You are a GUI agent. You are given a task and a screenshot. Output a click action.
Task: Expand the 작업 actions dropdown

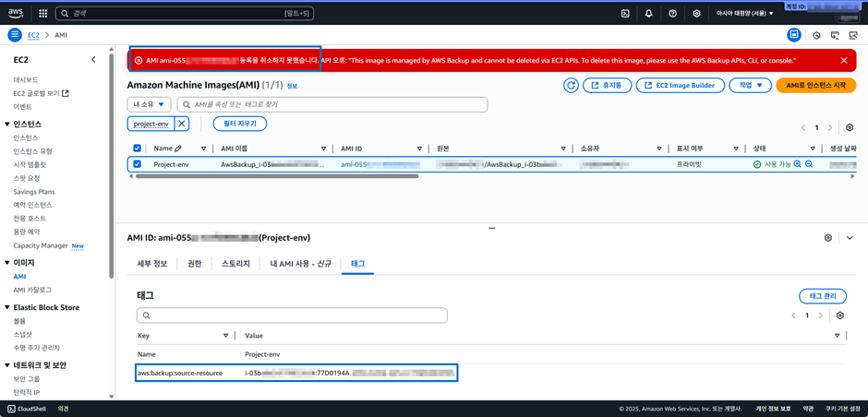click(750, 85)
